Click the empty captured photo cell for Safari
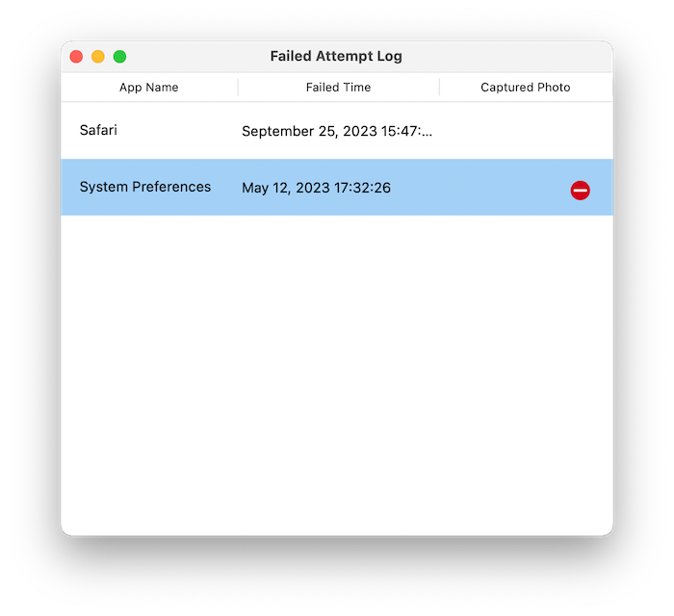 (526, 131)
